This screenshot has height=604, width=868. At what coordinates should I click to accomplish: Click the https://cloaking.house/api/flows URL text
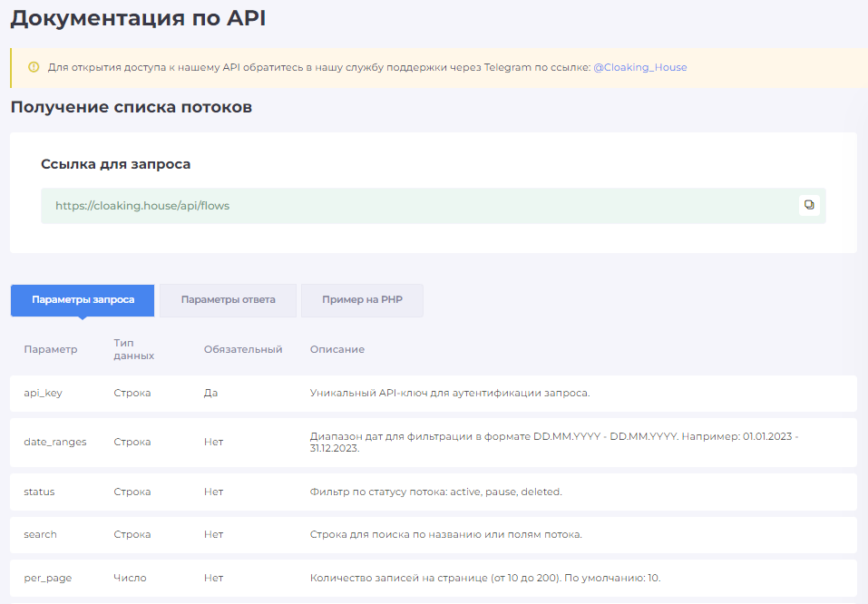[142, 206]
